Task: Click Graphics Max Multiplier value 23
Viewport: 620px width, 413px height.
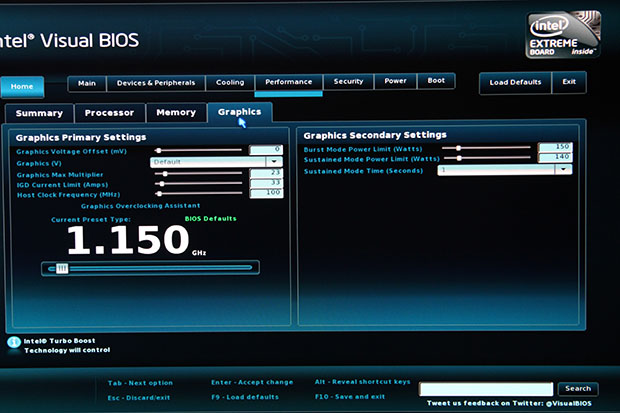Action: [x=266, y=173]
